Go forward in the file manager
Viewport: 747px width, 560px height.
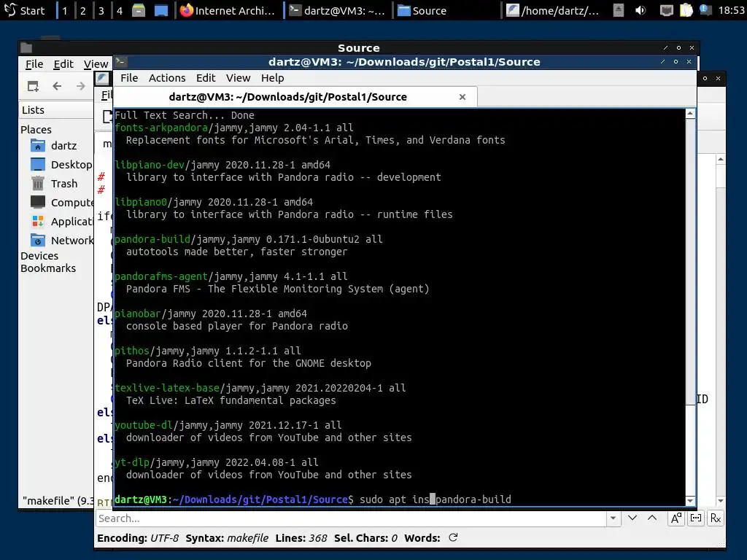click(80, 86)
